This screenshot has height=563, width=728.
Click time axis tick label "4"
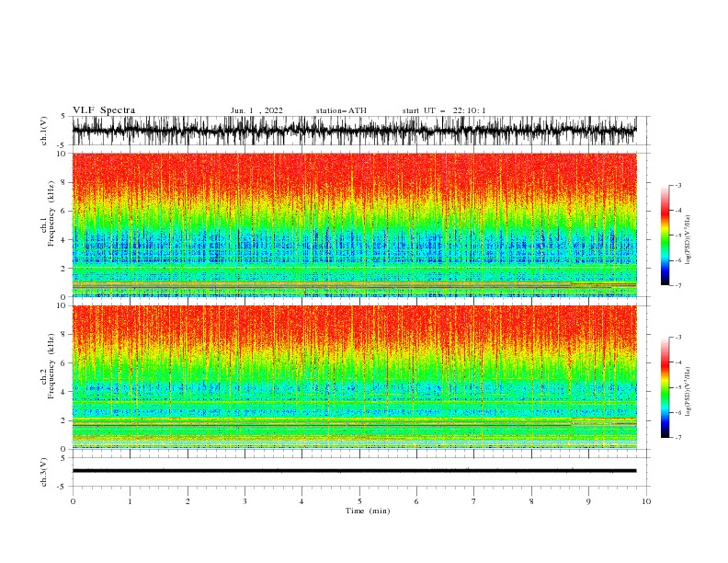(302, 501)
